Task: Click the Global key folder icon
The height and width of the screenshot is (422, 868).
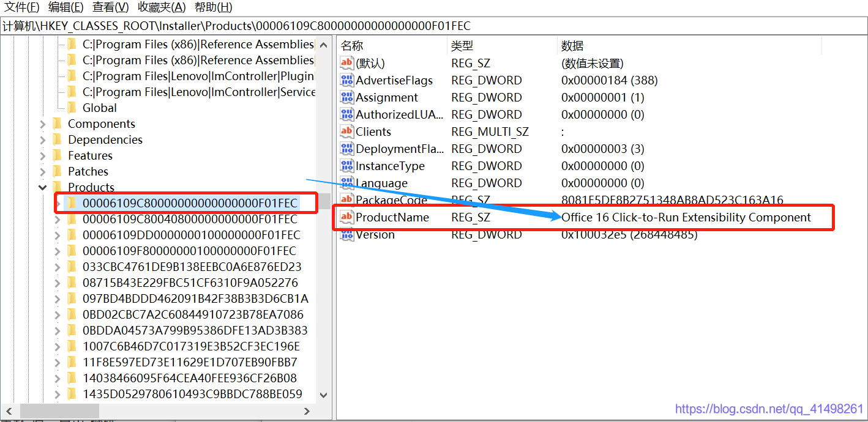Action: 72,108
